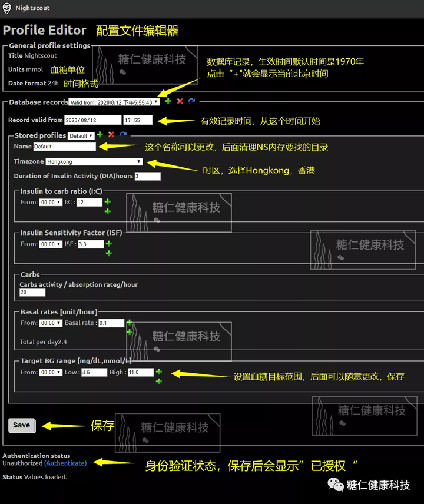Click the Save button

(x=22, y=425)
